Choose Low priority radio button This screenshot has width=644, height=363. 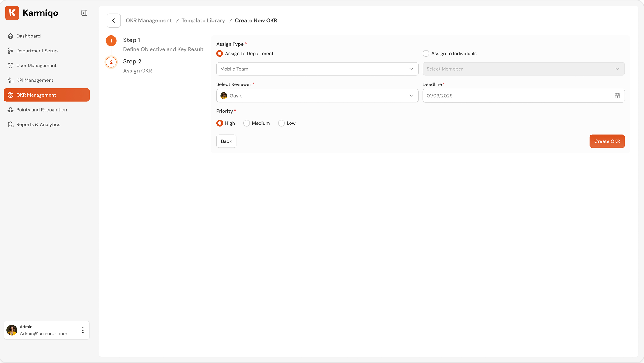281,123
